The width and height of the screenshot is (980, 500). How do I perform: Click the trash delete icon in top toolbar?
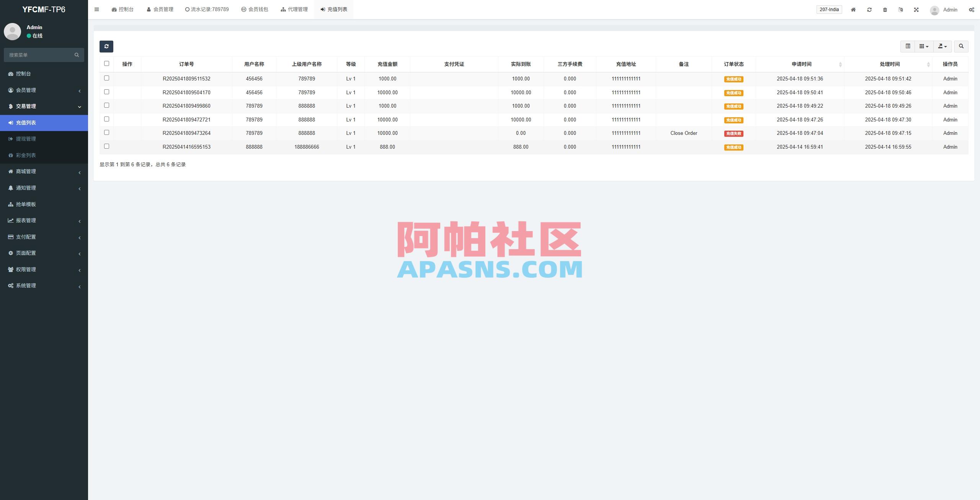[885, 9]
